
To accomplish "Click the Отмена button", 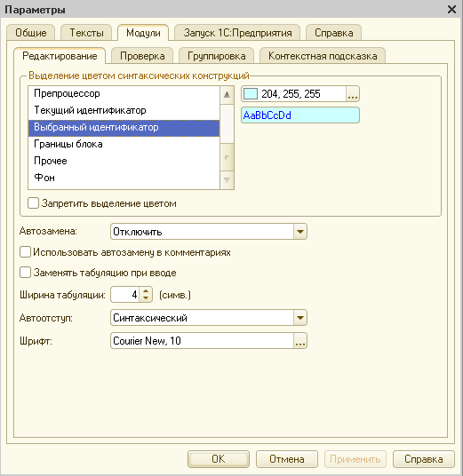I will pos(287,459).
